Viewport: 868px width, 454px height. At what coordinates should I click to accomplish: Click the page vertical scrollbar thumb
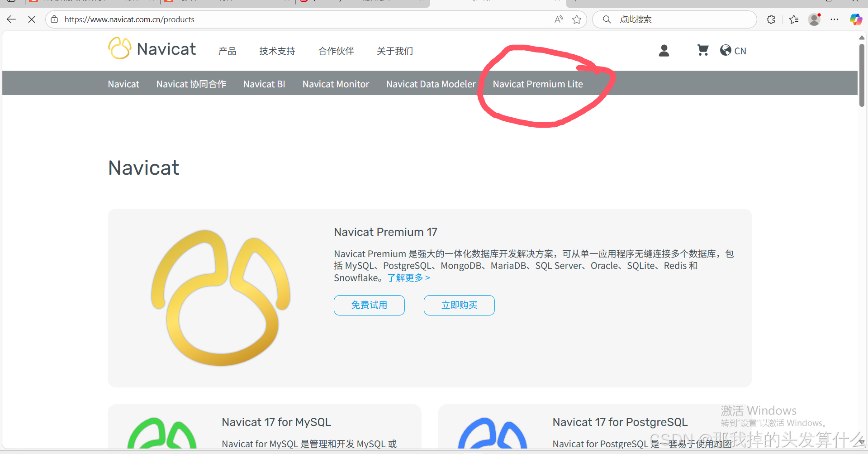click(862, 75)
